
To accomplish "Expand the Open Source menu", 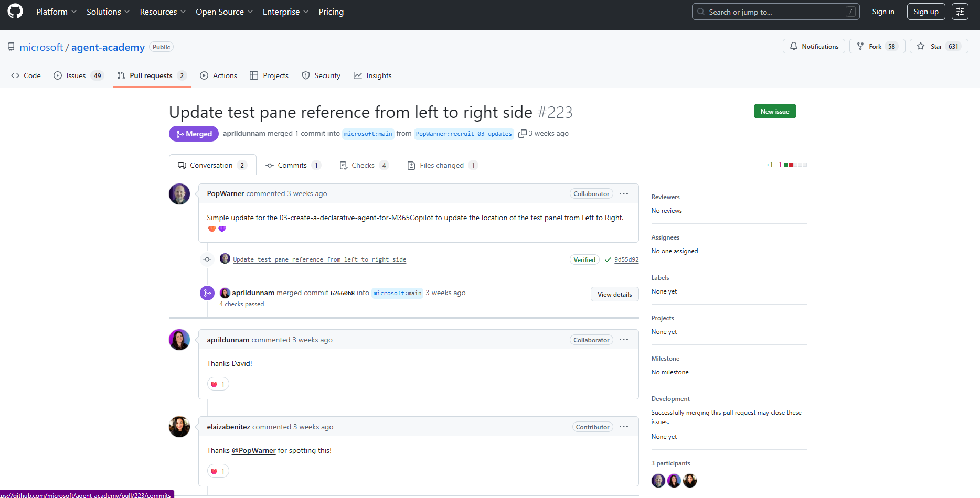I will (x=224, y=12).
